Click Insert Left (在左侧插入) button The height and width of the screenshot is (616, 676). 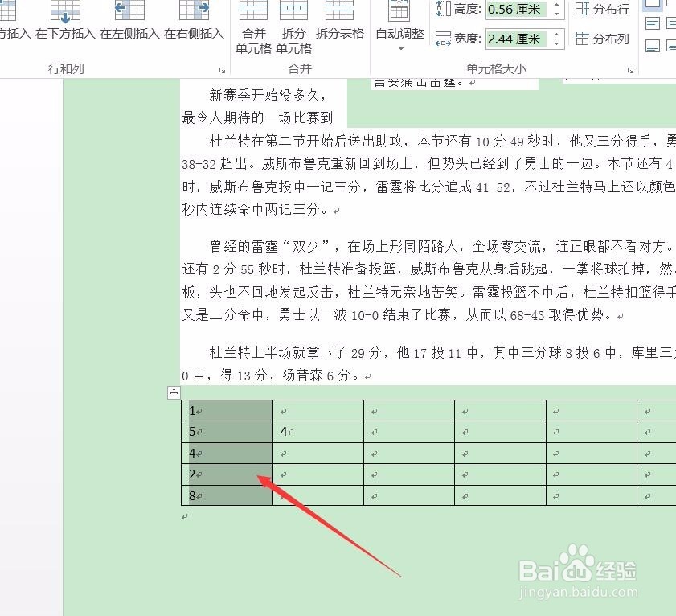click(x=129, y=20)
